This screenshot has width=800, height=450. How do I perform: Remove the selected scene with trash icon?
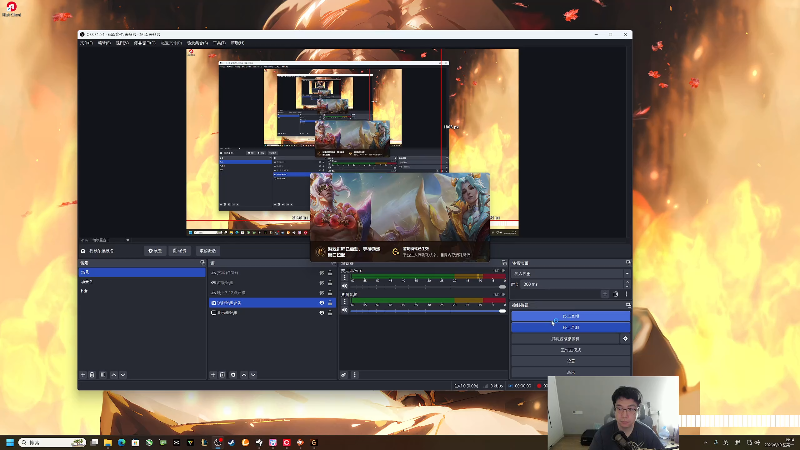click(x=92, y=374)
